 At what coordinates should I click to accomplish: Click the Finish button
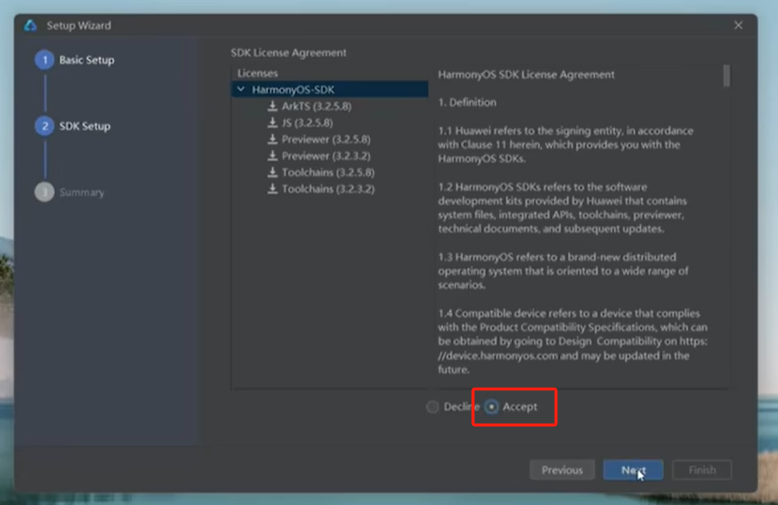click(702, 470)
